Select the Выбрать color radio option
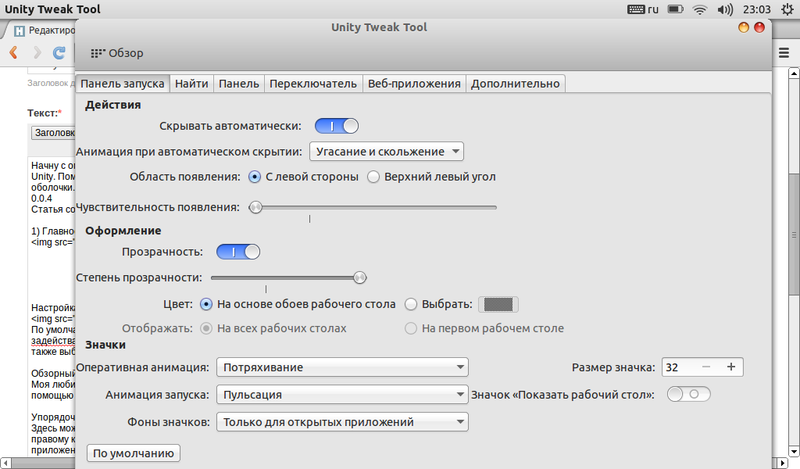This screenshot has width=800, height=469. (439, 304)
